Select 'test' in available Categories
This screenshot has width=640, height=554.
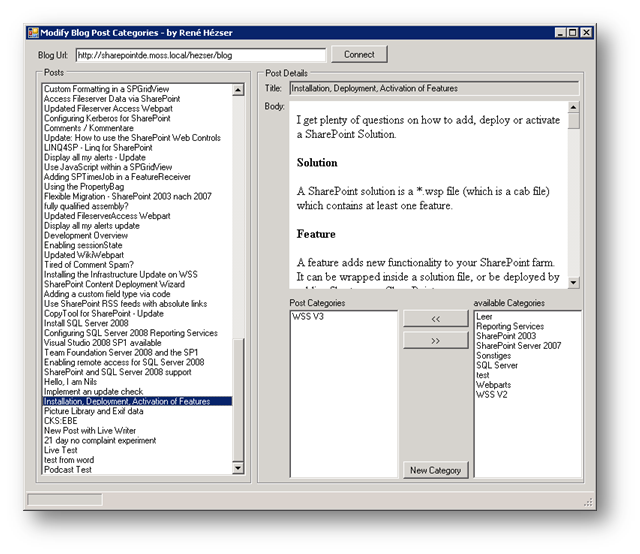(x=482, y=375)
